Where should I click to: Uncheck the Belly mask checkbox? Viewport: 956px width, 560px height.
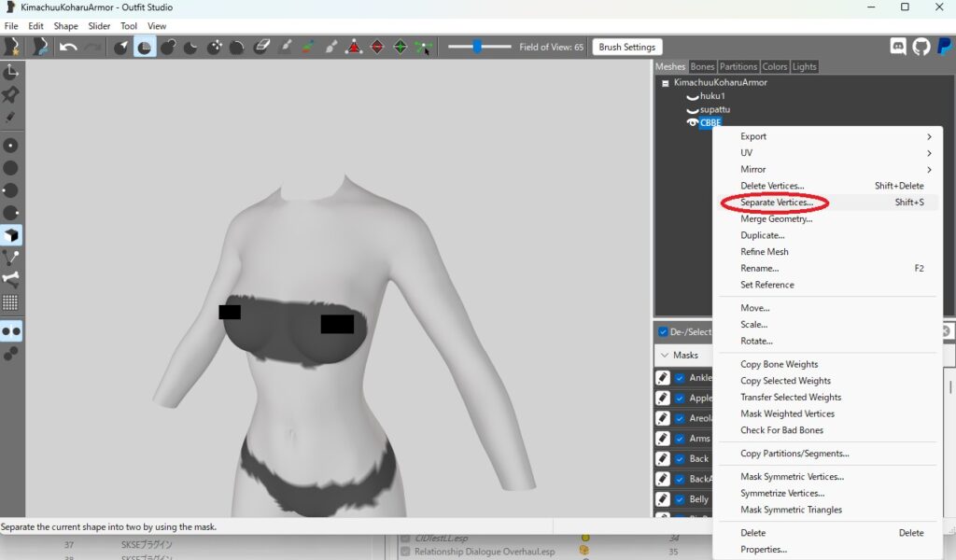(x=680, y=499)
